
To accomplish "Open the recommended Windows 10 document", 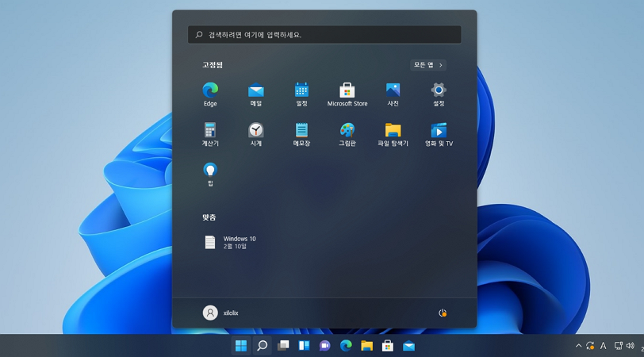I will click(230, 243).
